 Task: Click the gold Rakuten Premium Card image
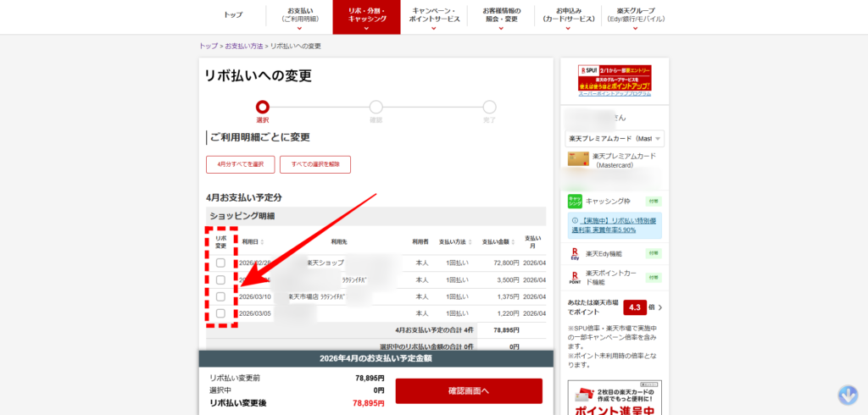578,159
